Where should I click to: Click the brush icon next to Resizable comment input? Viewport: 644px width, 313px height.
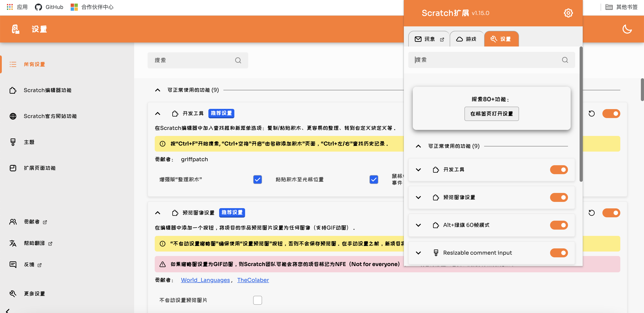coord(436,253)
